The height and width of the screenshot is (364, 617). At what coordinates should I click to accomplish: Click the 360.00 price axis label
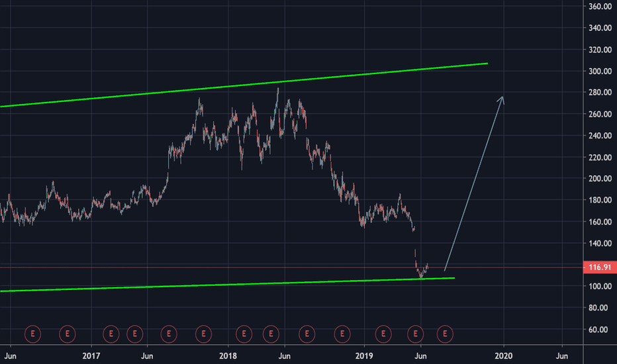[x=600, y=7]
